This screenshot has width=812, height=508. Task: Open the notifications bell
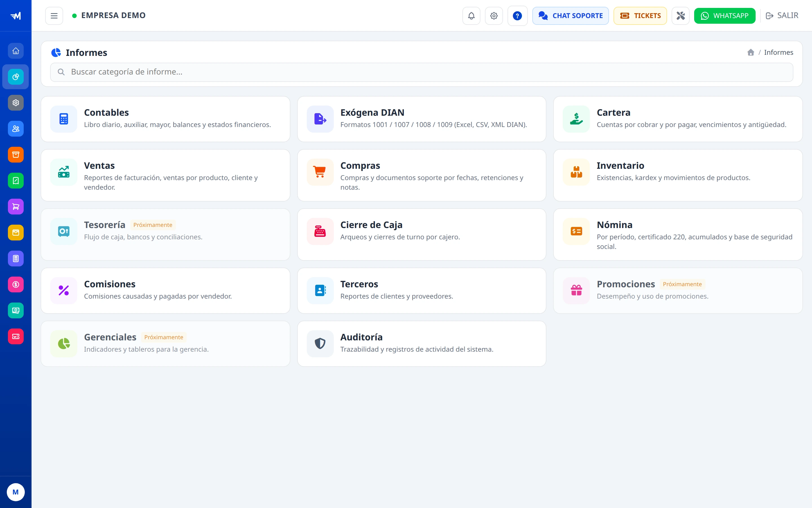471,16
